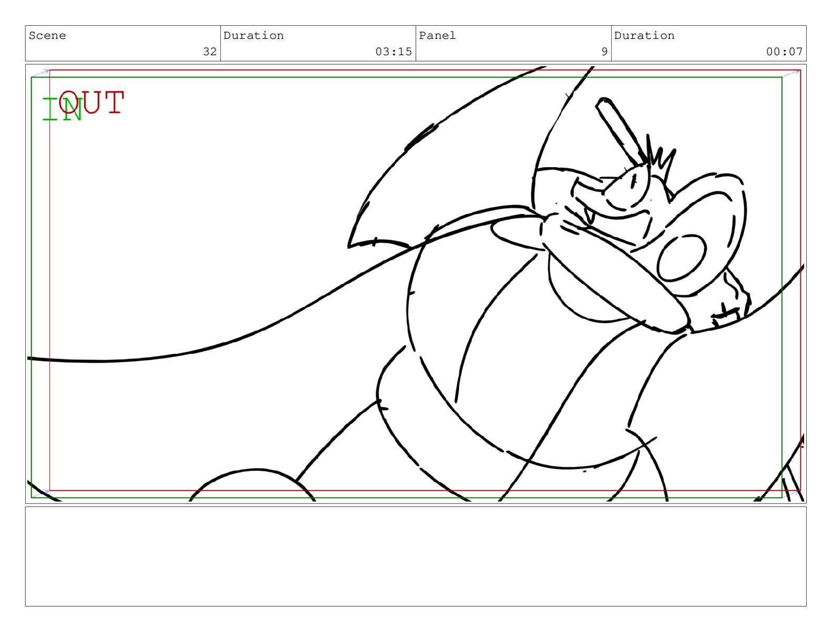This screenshot has width=832, height=644.
Task: Click the panel duration value 00:07
Action: click(x=784, y=52)
